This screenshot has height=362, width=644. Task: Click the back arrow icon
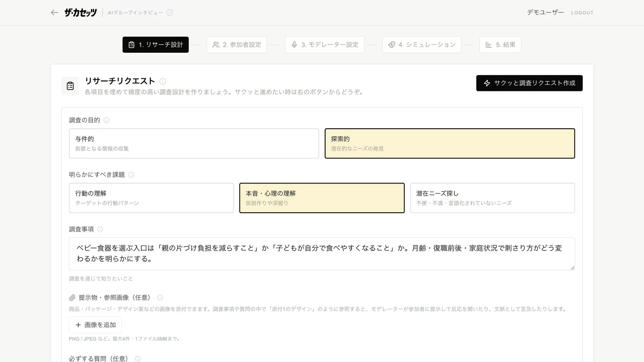(54, 12)
